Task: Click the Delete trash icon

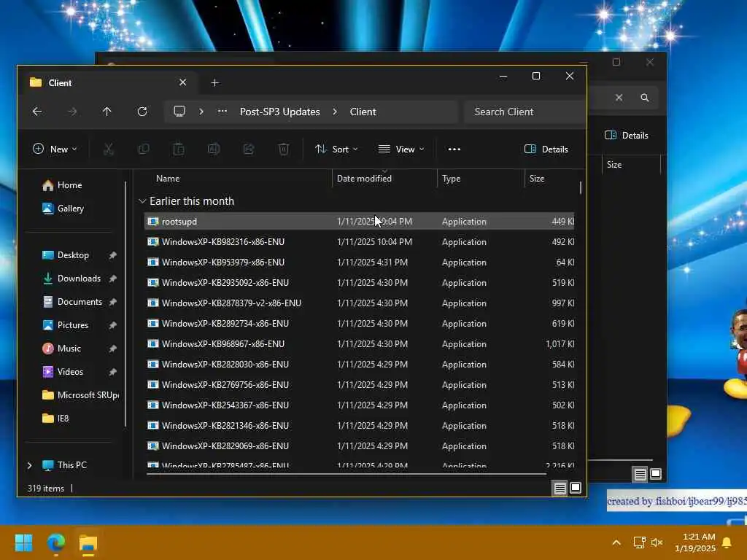Action: [x=284, y=149]
